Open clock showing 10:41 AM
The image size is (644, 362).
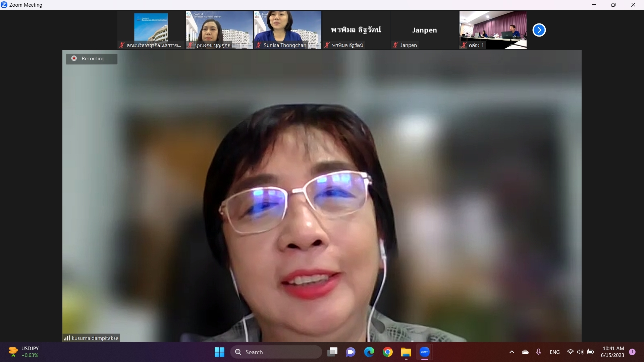(613, 352)
